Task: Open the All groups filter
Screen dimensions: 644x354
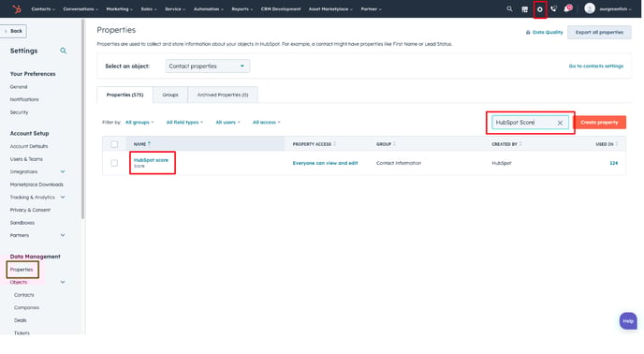Action: 139,122
